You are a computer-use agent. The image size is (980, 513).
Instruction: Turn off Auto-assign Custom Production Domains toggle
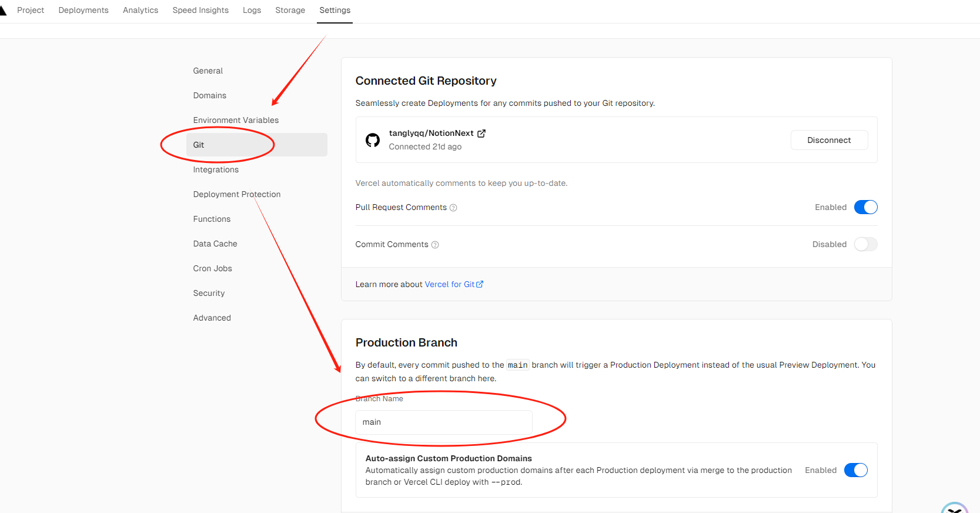click(x=856, y=470)
